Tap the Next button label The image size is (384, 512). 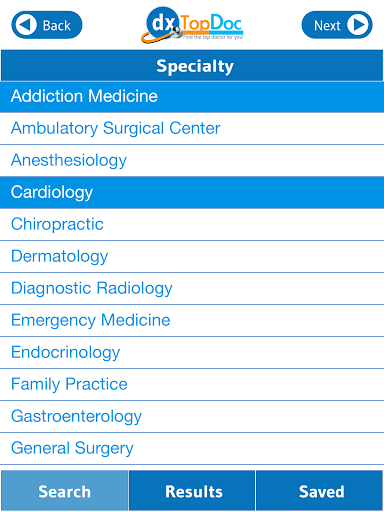(327, 25)
